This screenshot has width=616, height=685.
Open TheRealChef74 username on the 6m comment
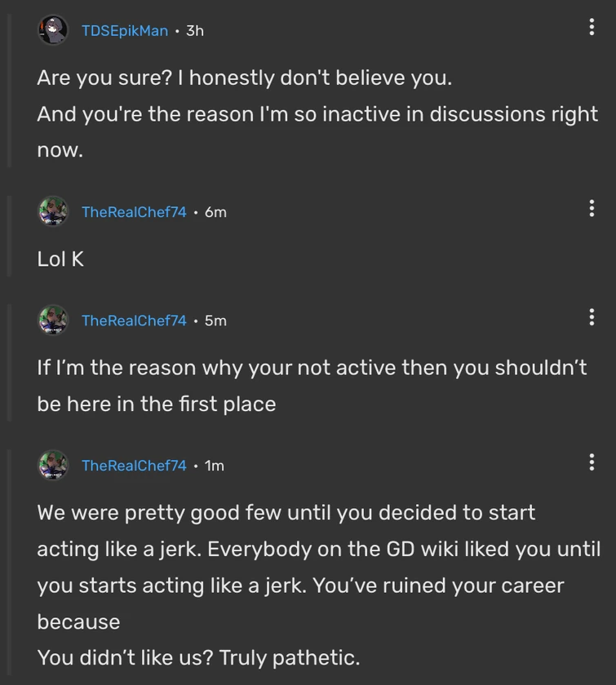(134, 212)
